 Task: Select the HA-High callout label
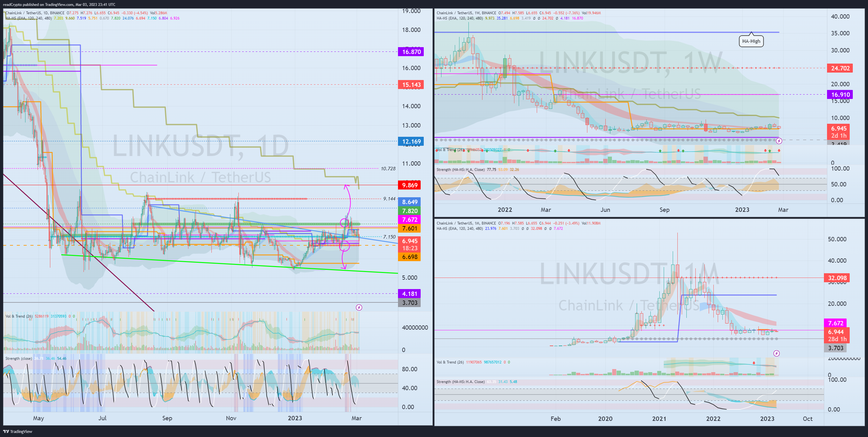point(751,41)
